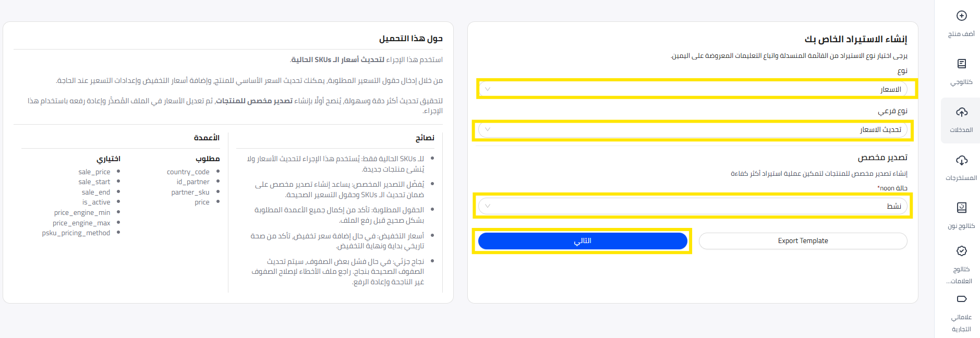Expand the noon status dropdown
980x338 pixels.
coord(693,206)
